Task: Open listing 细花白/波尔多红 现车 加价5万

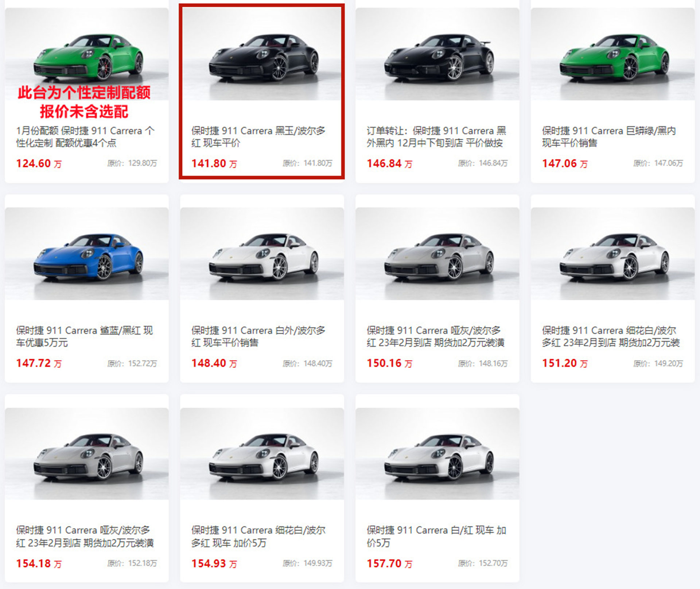Action: point(258,536)
